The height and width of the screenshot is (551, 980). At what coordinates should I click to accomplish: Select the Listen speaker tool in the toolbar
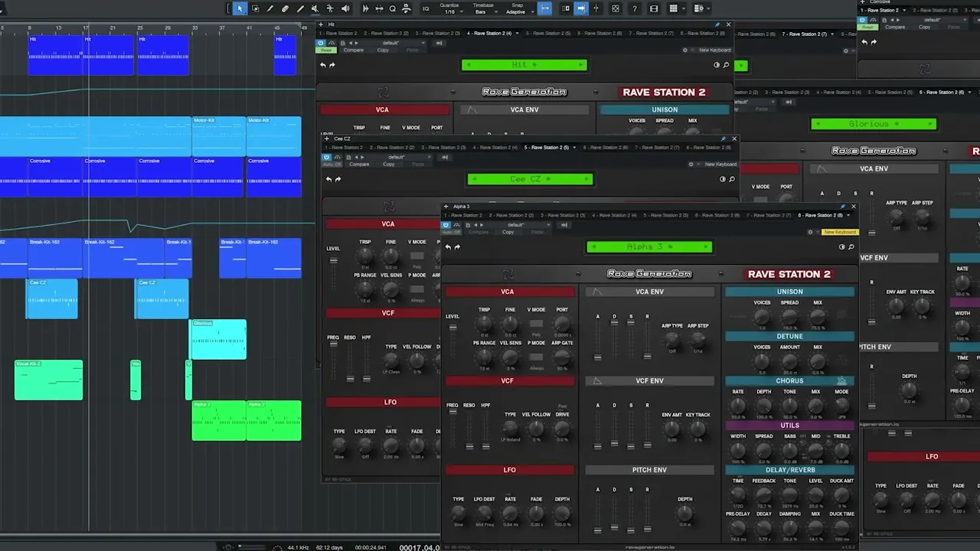click(345, 8)
